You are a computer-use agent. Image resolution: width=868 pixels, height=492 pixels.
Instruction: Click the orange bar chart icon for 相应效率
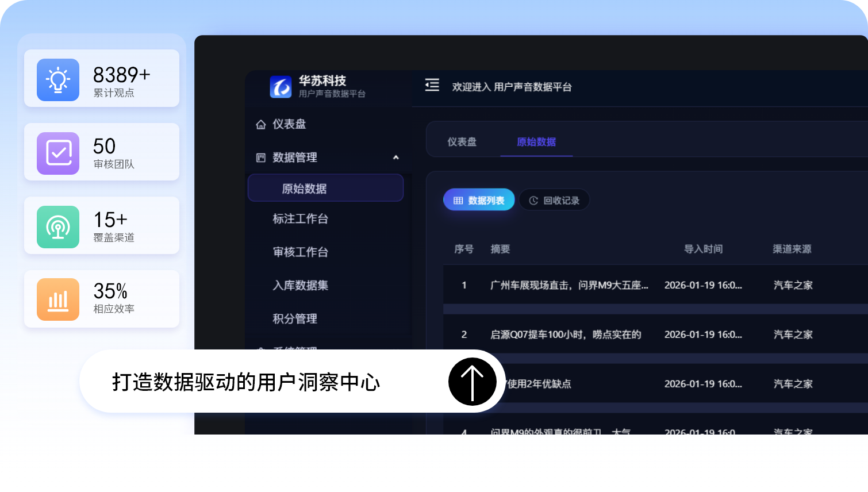tap(58, 299)
